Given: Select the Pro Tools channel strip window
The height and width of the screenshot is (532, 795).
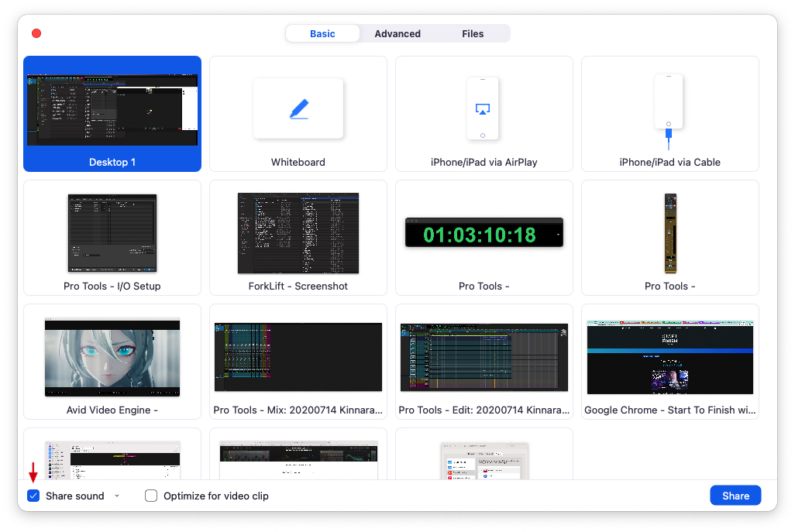Looking at the screenshot, I should (669, 233).
